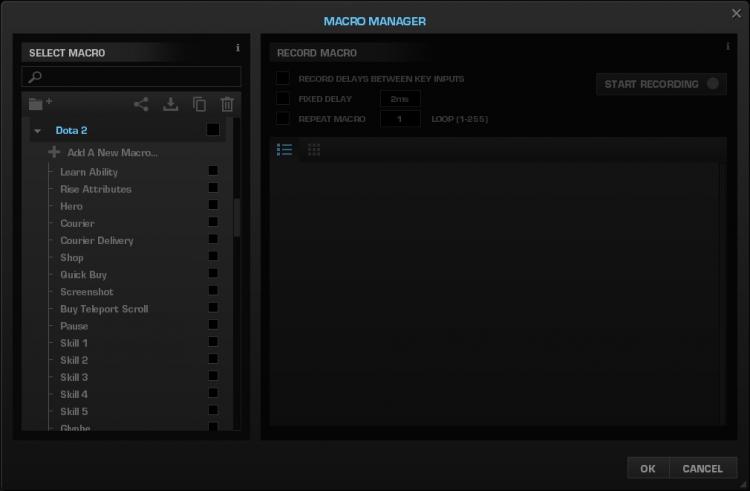Switch to list view icon

pyautogui.click(x=285, y=150)
